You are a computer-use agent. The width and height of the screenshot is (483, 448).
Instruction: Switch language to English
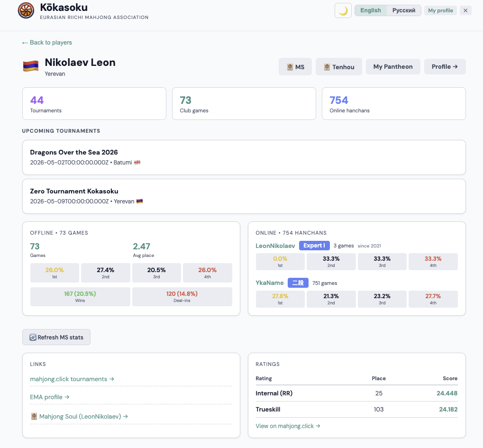[371, 10]
